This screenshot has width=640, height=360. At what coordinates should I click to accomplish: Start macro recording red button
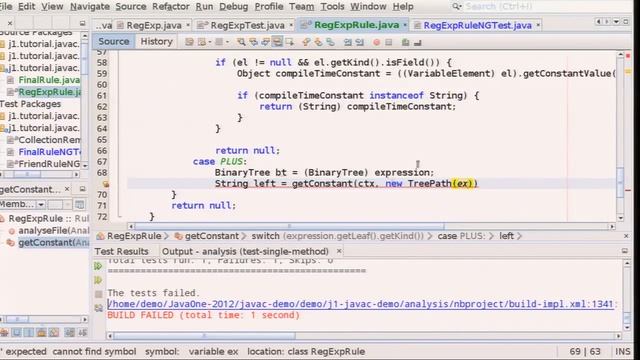[x=376, y=42]
